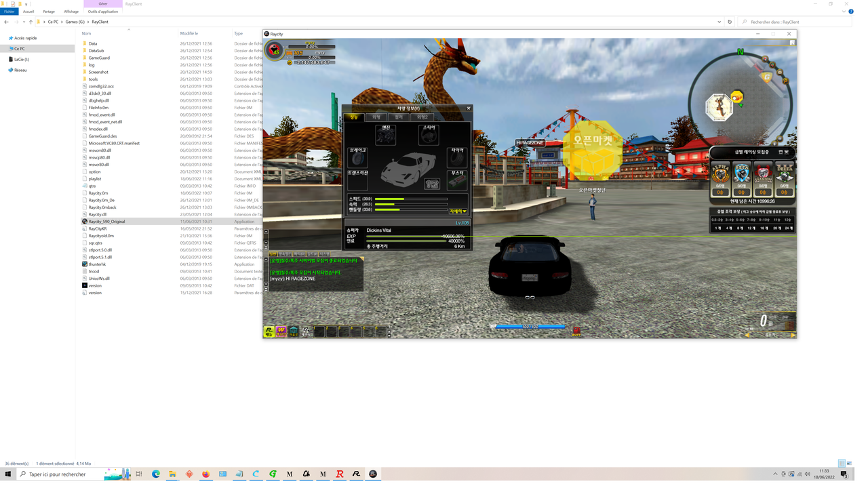Click the 0승 button under BETA crew

[x=741, y=192]
